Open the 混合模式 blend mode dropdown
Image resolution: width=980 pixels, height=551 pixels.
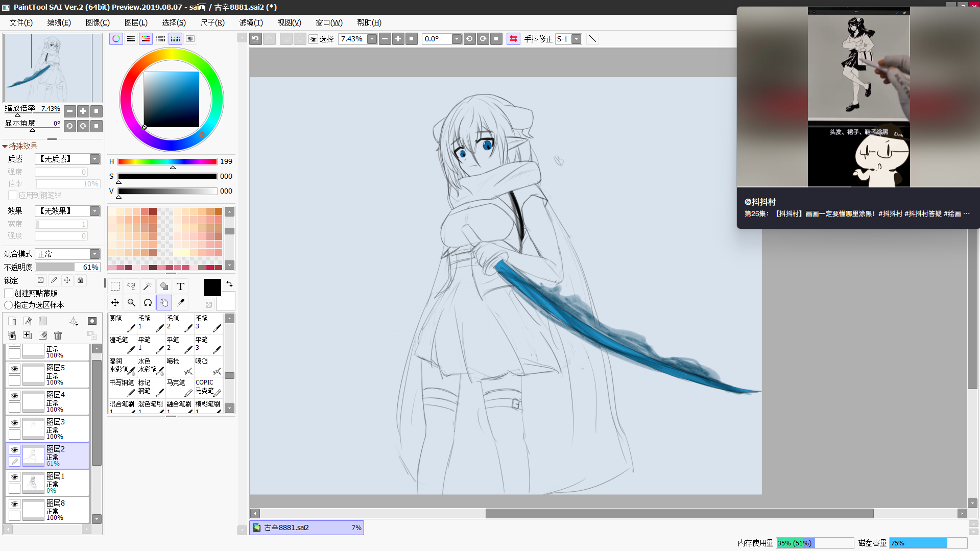click(x=94, y=254)
